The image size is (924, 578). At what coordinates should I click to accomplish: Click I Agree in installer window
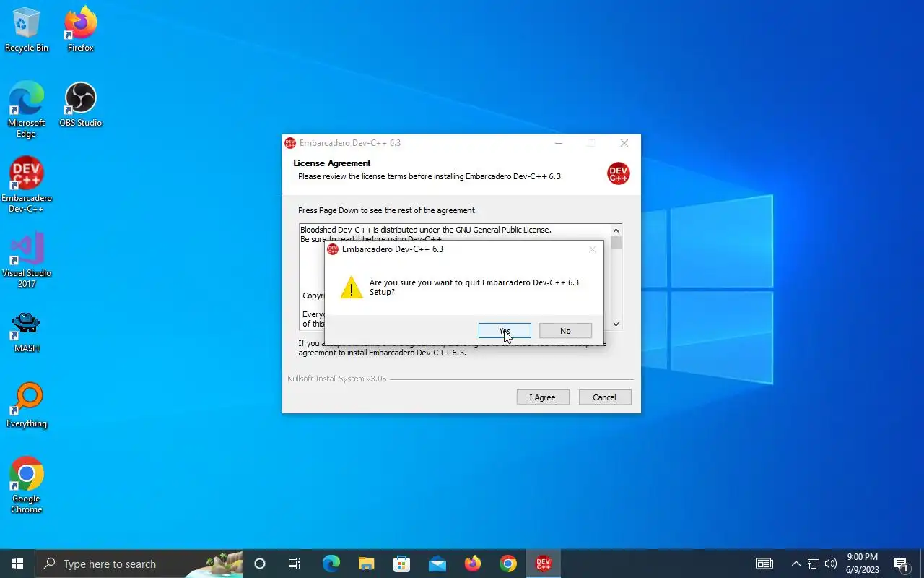[543, 397]
